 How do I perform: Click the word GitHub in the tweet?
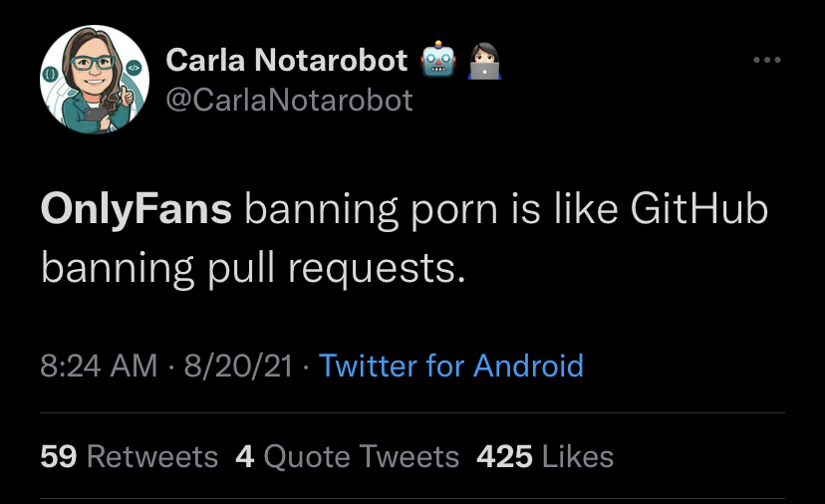(x=699, y=211)
